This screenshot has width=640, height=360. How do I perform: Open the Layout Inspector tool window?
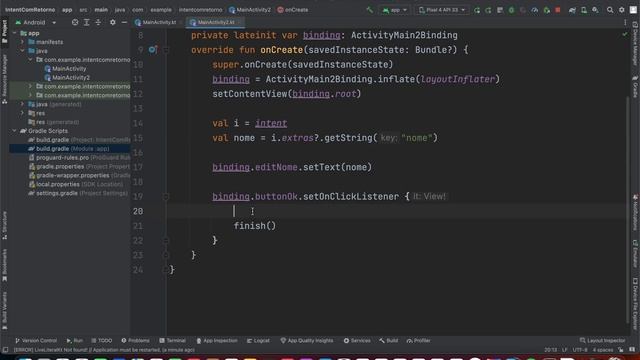602,340
